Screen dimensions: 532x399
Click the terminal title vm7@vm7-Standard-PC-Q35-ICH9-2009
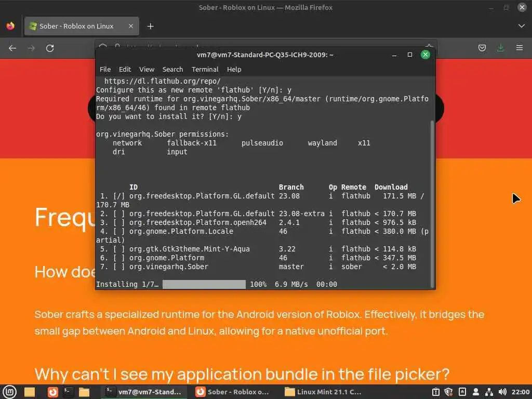click(x=265, y=55)
